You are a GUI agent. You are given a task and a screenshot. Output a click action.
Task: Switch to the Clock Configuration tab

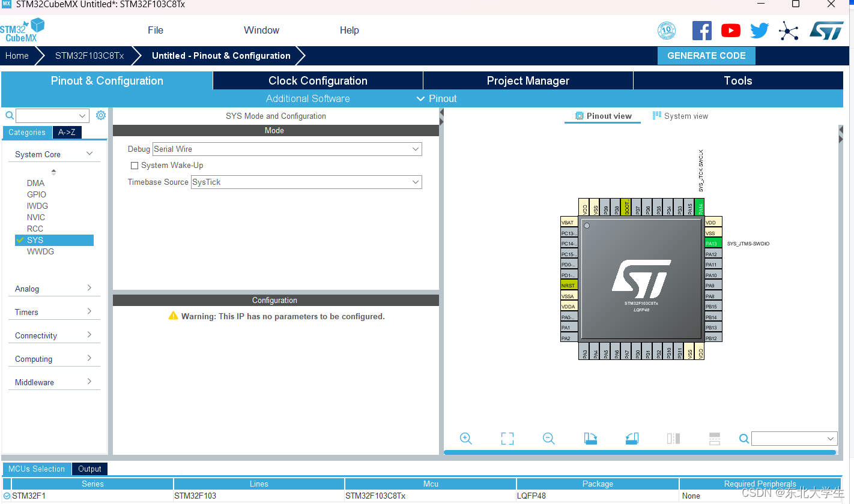coord(318,80)
